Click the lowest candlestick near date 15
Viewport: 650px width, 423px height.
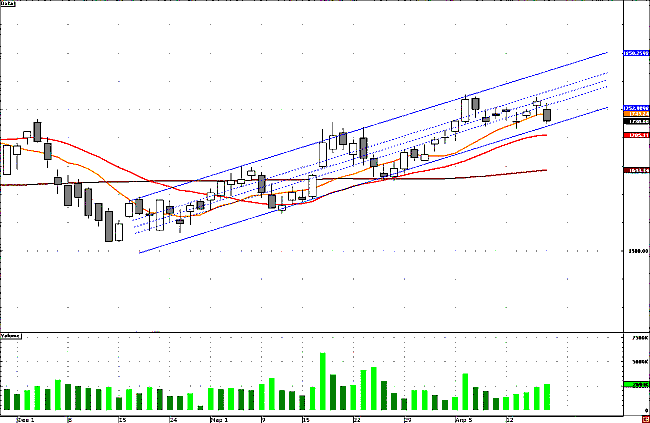click(x=109, y=228)
